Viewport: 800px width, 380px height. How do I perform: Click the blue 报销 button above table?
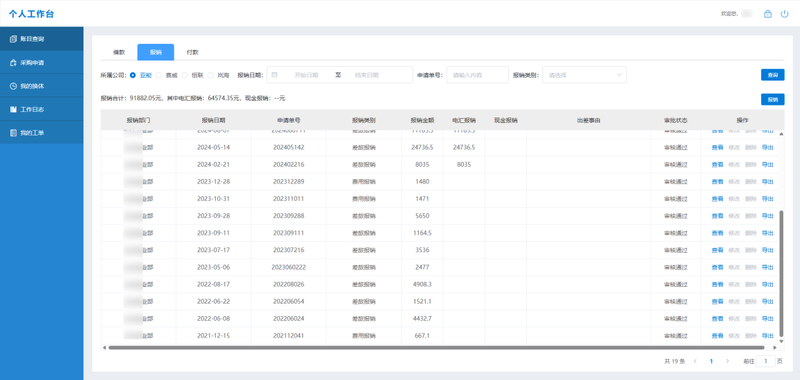(772, 99)
